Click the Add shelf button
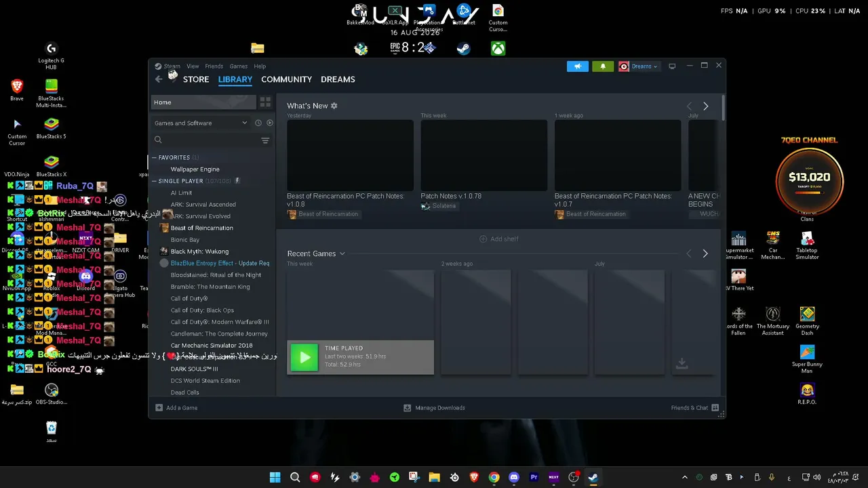This screenshot has width=868, height=488. [499, 239]
